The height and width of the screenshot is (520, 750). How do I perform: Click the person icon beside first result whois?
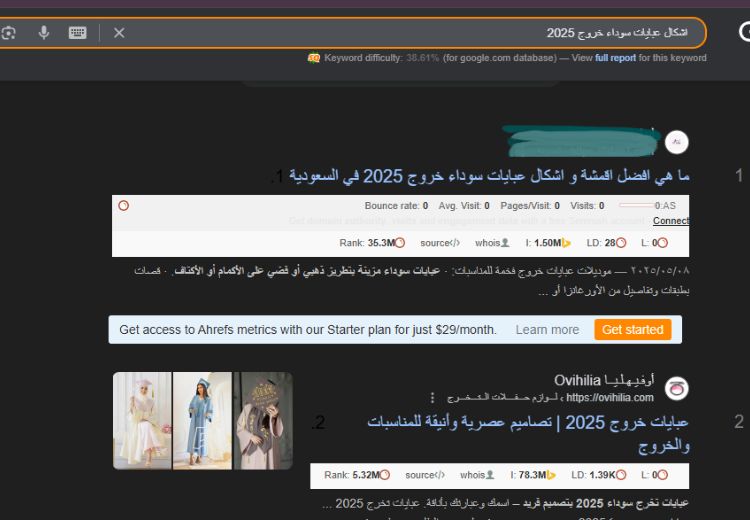tap(504, 243)
